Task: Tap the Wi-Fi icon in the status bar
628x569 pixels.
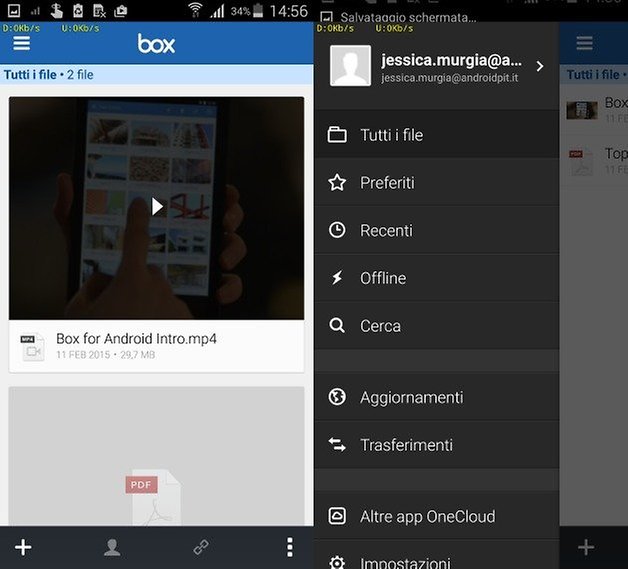Action: tap(195, 10)
